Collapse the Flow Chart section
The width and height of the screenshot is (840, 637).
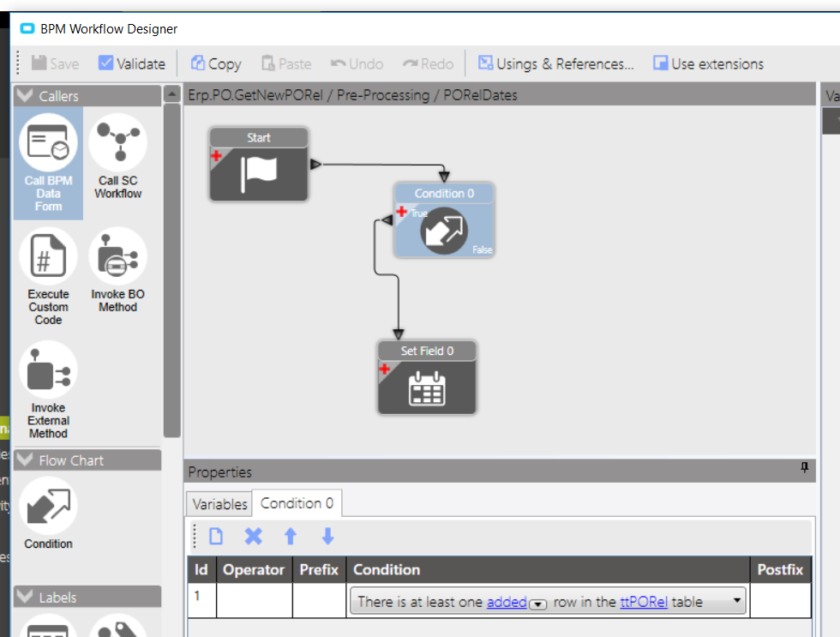click(x=25, y=460)
